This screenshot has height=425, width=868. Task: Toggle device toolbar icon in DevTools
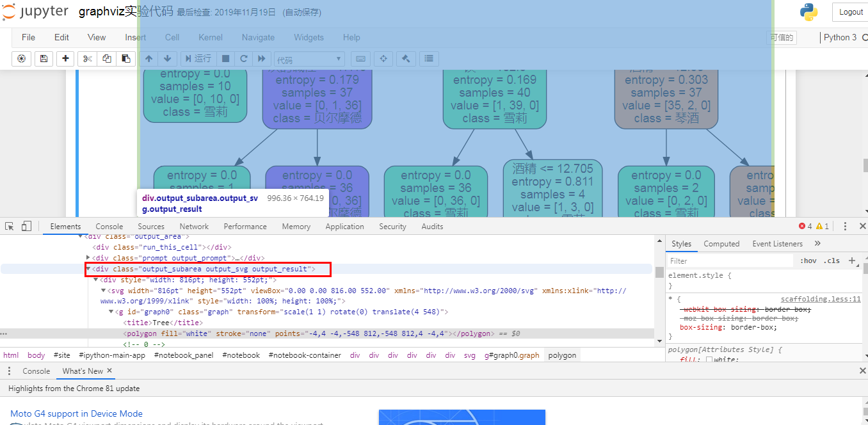[26, 226]
